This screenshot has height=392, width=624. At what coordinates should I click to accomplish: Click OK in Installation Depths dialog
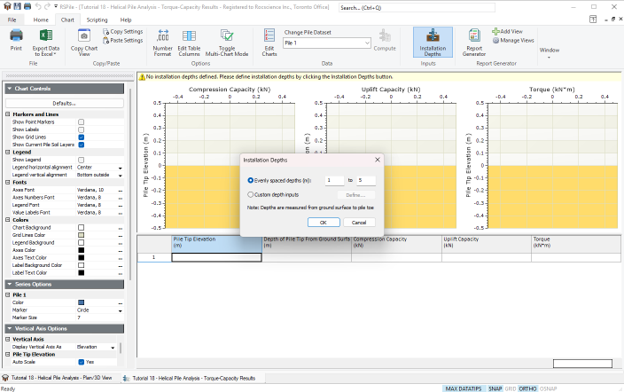324,222
